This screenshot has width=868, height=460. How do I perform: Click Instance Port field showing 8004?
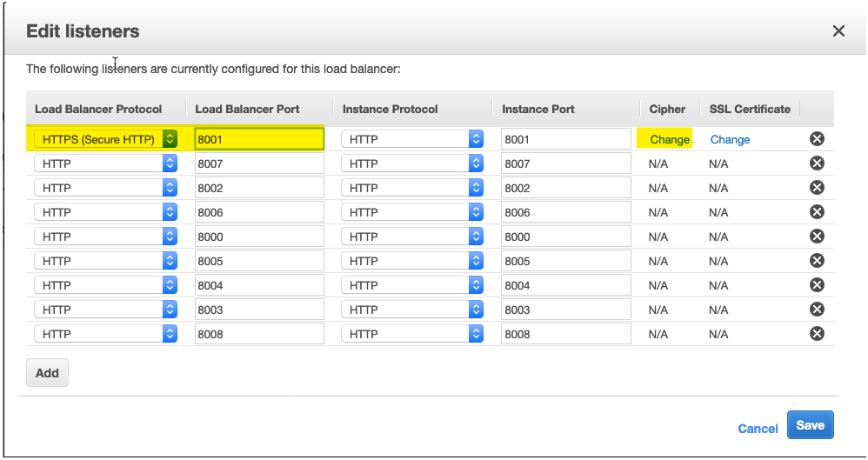point(565,285)
